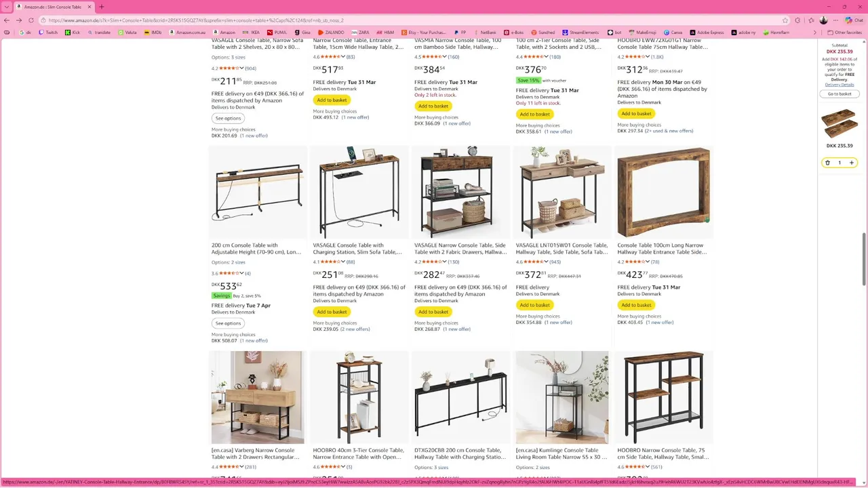Open the Delivery Details link

pos(840,85)
